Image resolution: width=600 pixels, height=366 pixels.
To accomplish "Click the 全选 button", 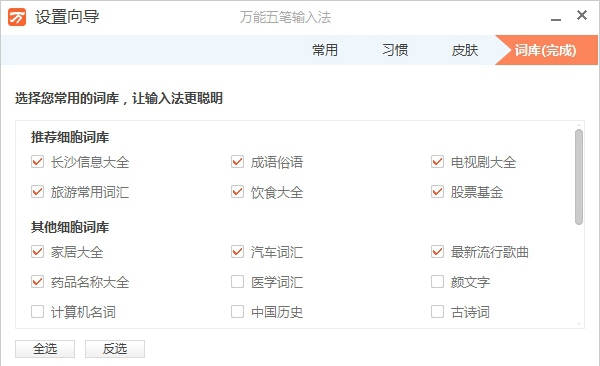I will point(45,349).
